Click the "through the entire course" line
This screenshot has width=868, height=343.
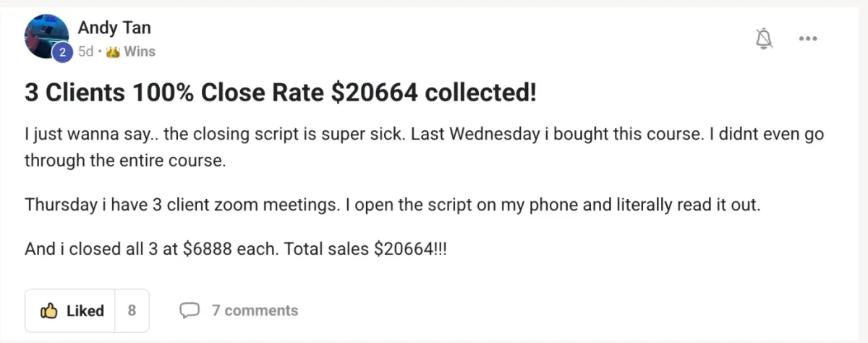125,161
